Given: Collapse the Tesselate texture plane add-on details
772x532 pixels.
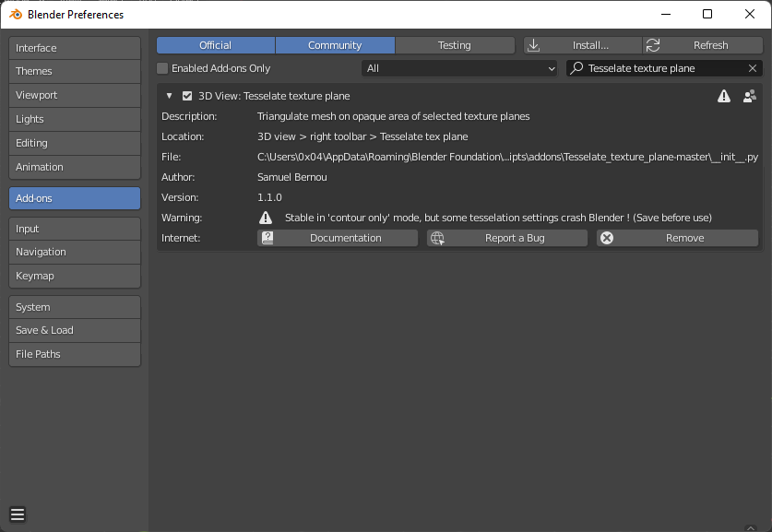Looking at the screenshot, I should tap(169, 96).
